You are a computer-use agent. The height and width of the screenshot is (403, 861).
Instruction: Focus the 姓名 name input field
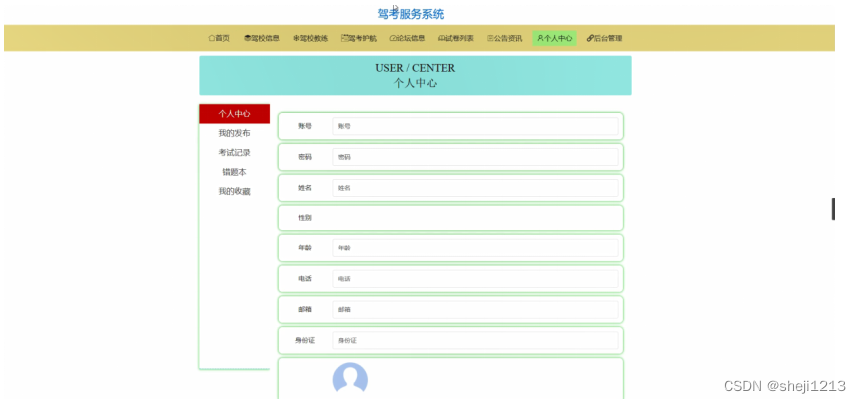[x=475, y=188]
